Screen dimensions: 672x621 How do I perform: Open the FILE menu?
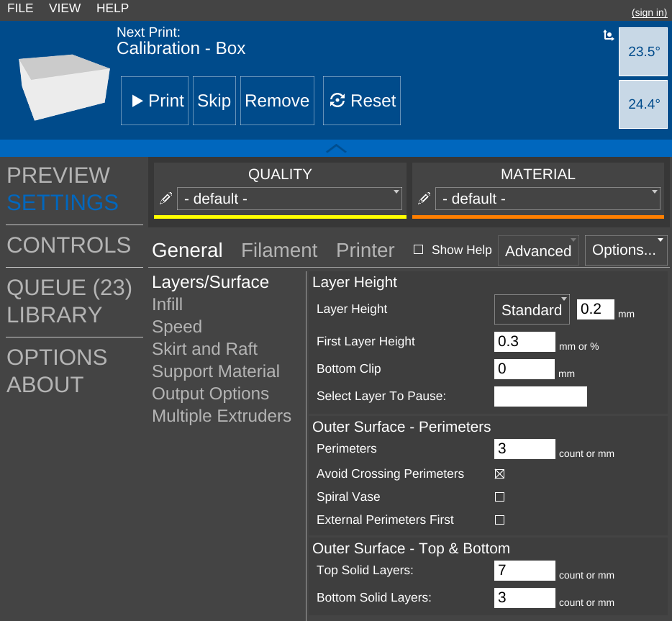coord(20,9)
